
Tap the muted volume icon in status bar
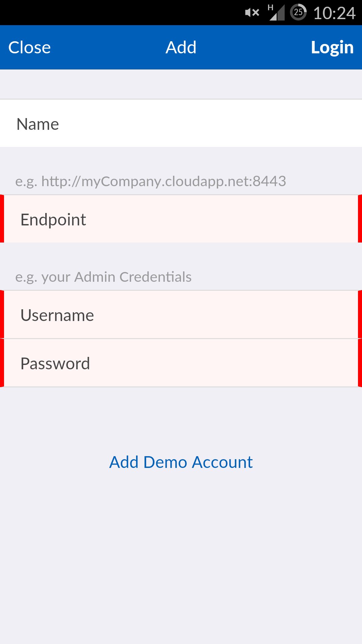tap(252, 13)
